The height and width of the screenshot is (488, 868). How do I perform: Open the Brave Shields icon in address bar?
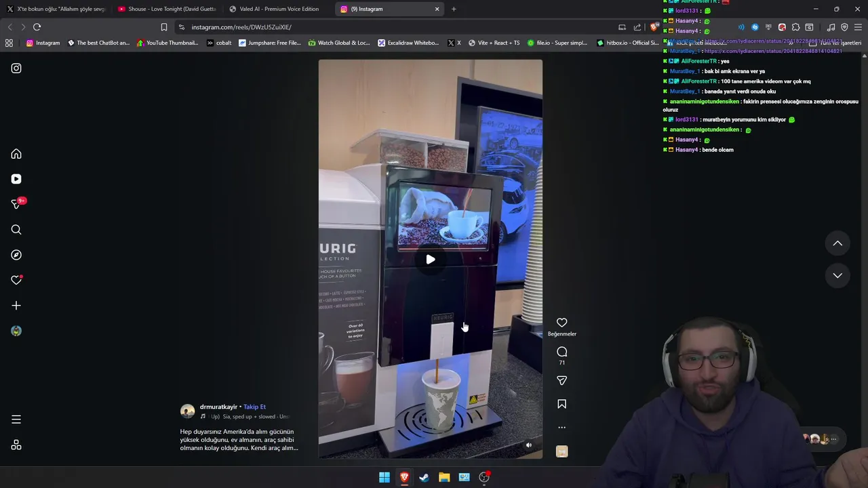pos(654,27)
